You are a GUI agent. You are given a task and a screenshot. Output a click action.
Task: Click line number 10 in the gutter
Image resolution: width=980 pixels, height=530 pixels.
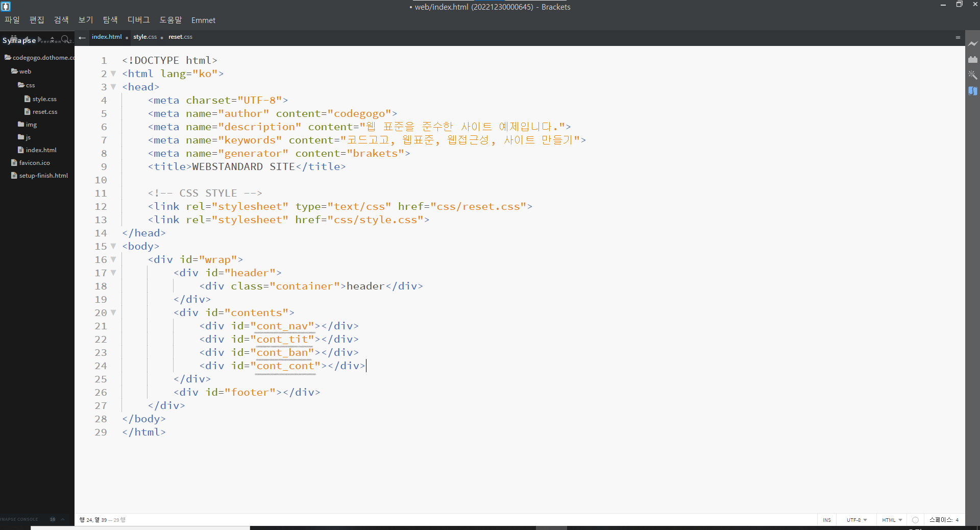[101, 180]
